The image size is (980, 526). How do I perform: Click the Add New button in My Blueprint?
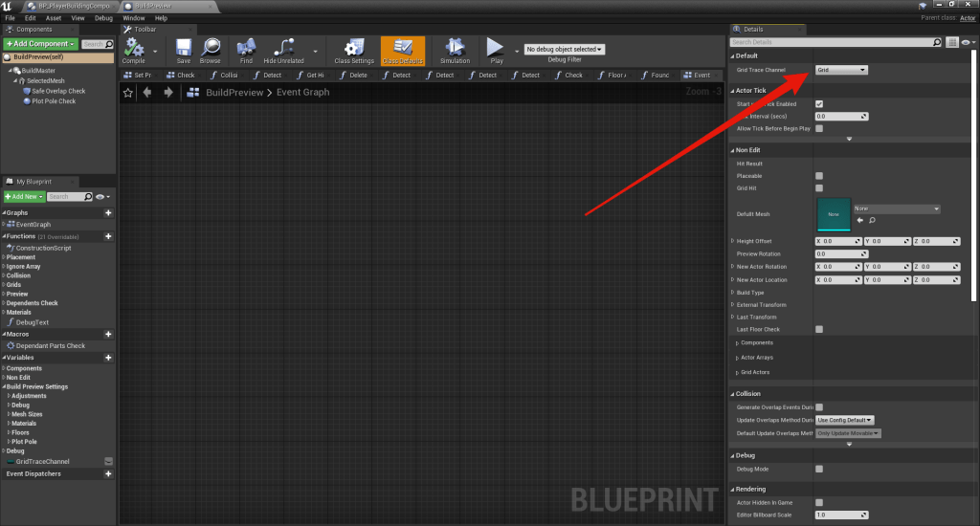coord(24,197)
